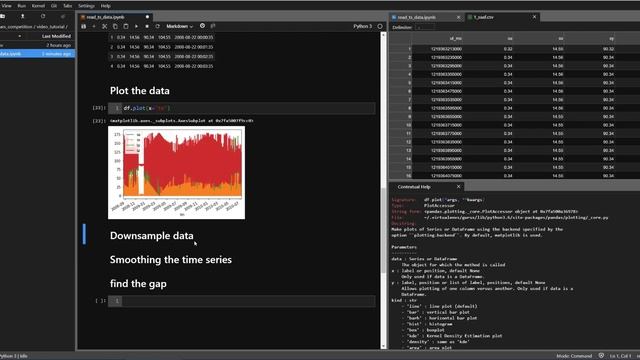Screen dimensions: 640x360
Task: Click the new folder icon in file browser
Action: point(2,16)
